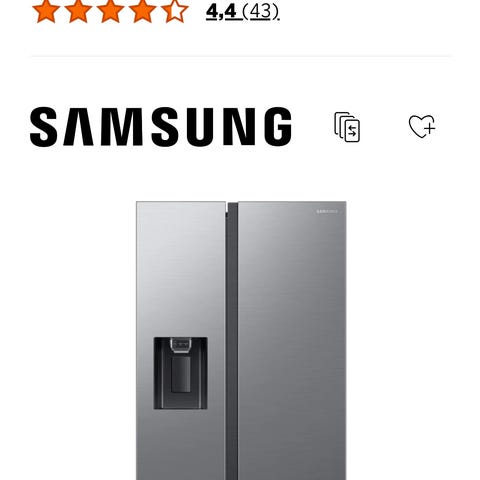Click the dispenser lever inside the recess
This screenshot has height=480, width=480.
coord(181,375)
